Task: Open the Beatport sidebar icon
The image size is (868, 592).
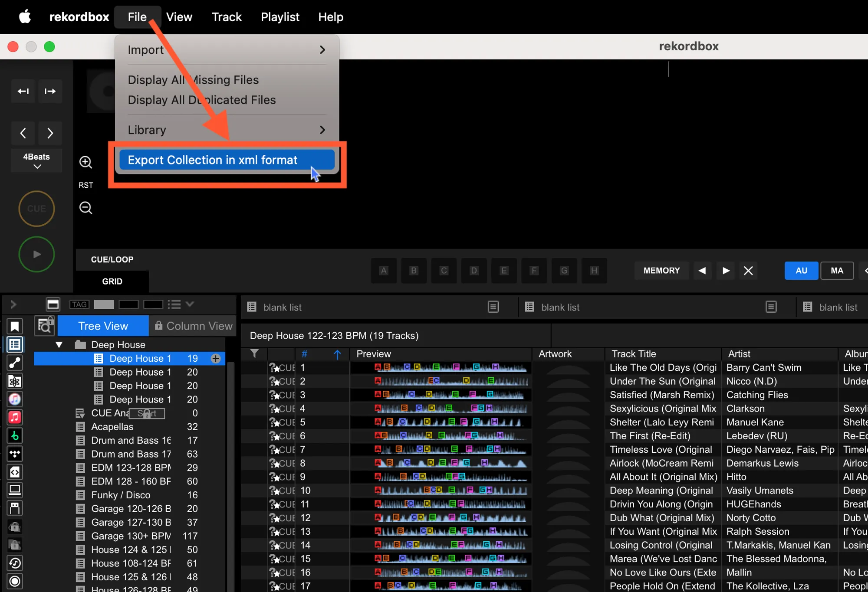Action: (15, 435)
